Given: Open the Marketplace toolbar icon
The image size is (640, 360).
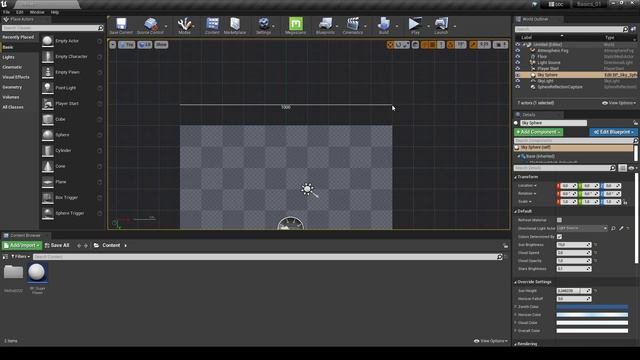Looking at the screenshot, I should point(235,24).
